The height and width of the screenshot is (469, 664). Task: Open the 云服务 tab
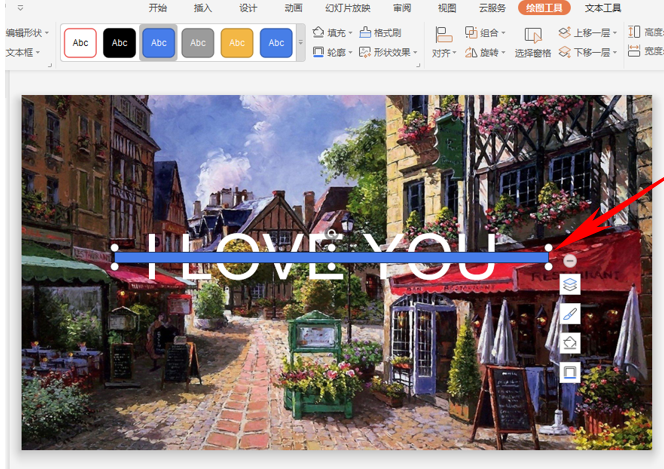pyautogui.click(x=492, y=8)
